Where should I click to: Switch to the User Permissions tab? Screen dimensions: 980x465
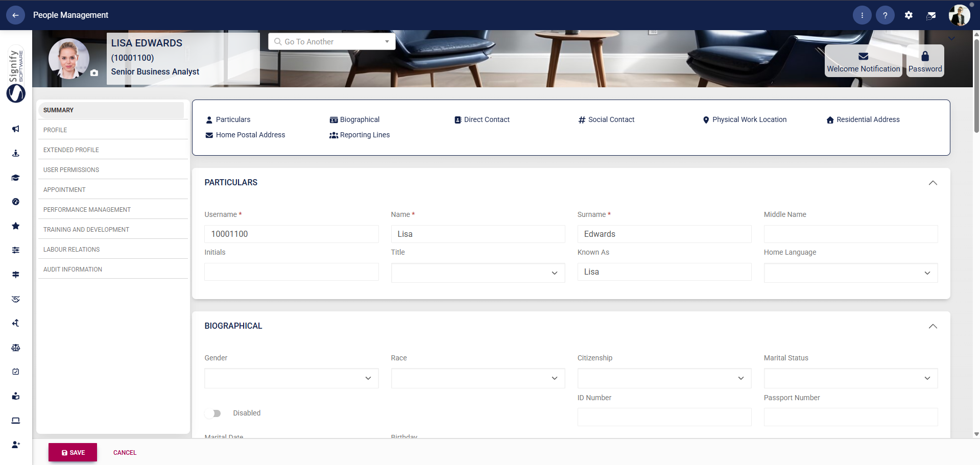[x=71, y=169]
